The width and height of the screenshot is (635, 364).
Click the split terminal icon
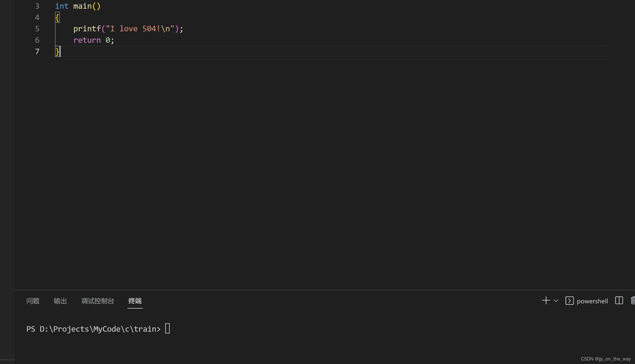(619, 301)
